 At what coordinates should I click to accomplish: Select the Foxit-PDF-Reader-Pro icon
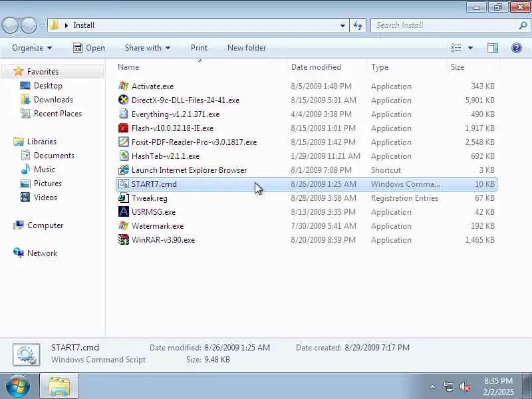point(124,142)
